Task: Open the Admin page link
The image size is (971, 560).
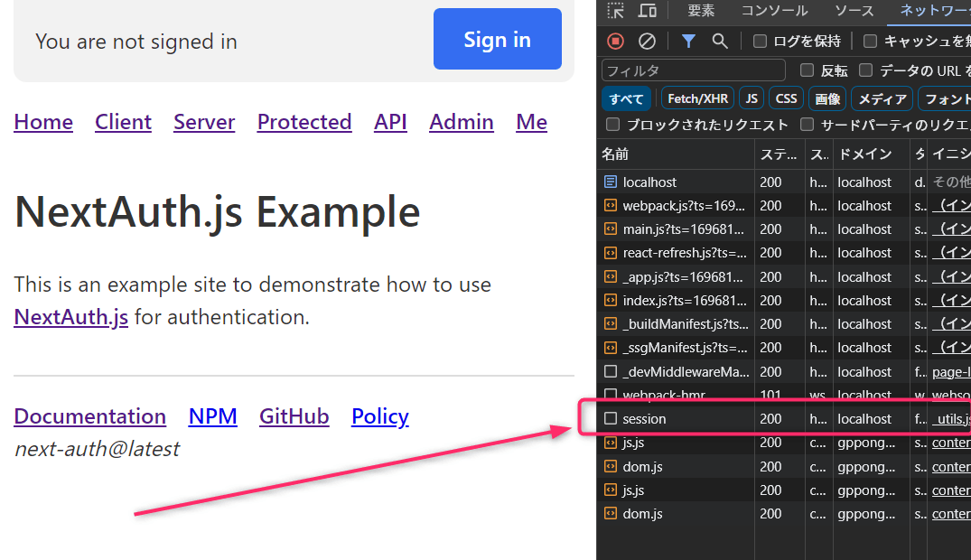Action: (x=462, y=122)
